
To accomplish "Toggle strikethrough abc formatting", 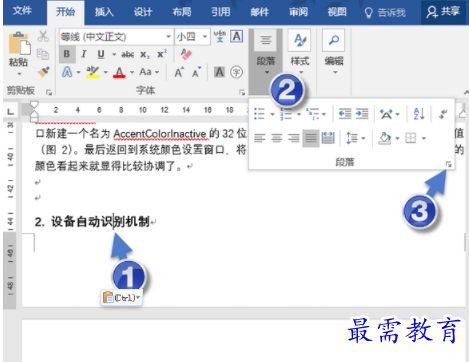I will point(128,54).
